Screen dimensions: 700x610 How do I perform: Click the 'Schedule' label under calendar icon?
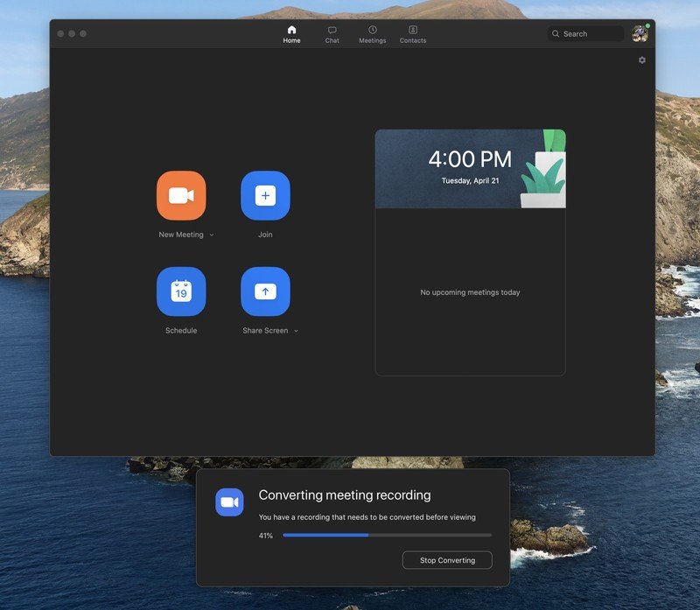click(181, 331)
